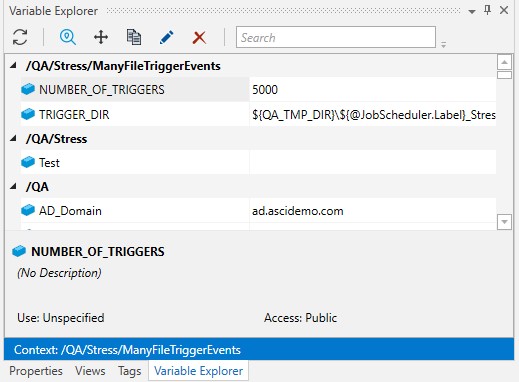Image resolution: width=519 pixels, height=382 pixels.
Task: Collapse the /QA/Stress group
Action: point(13,138)
